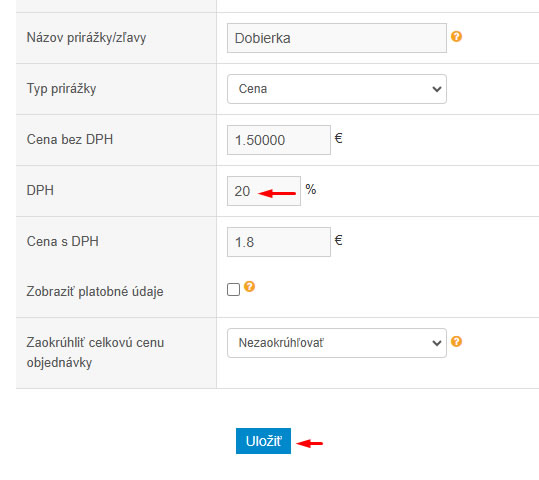Save the form with Uložiť button
This screenshot has width=539, height=480.
[x=263, y=441]
